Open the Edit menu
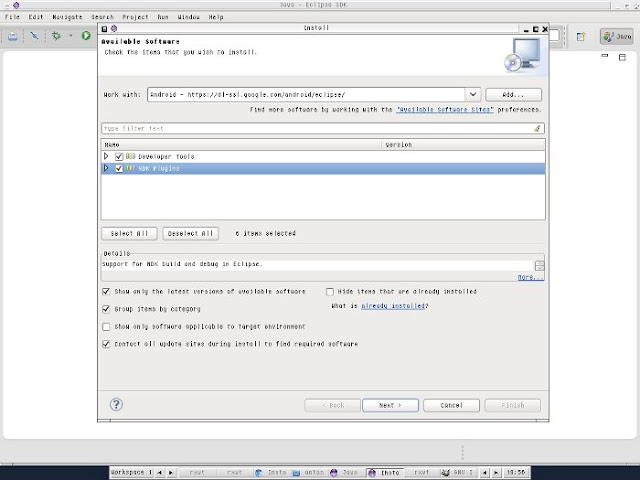The width and height of the screenshot is (640, 480). pos(36,17)
